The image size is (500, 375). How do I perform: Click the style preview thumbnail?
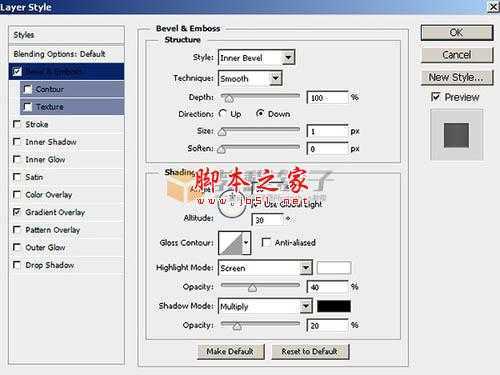click(x=456, y=135)
